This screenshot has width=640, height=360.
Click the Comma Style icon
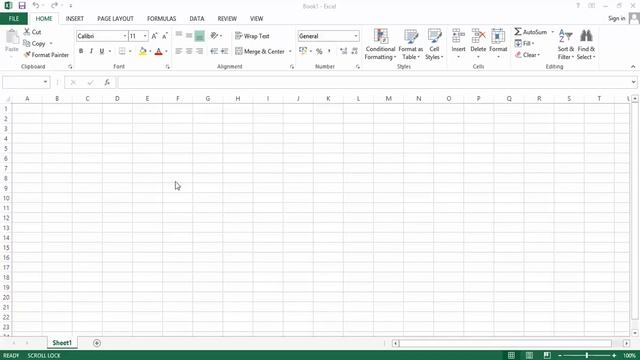(x=330, y=51)
